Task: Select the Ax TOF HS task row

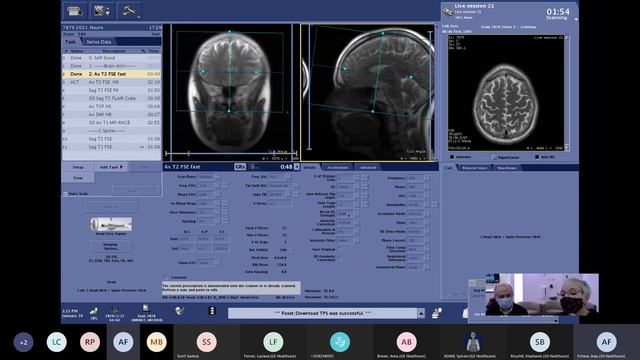Action: (x=111, y=106)
